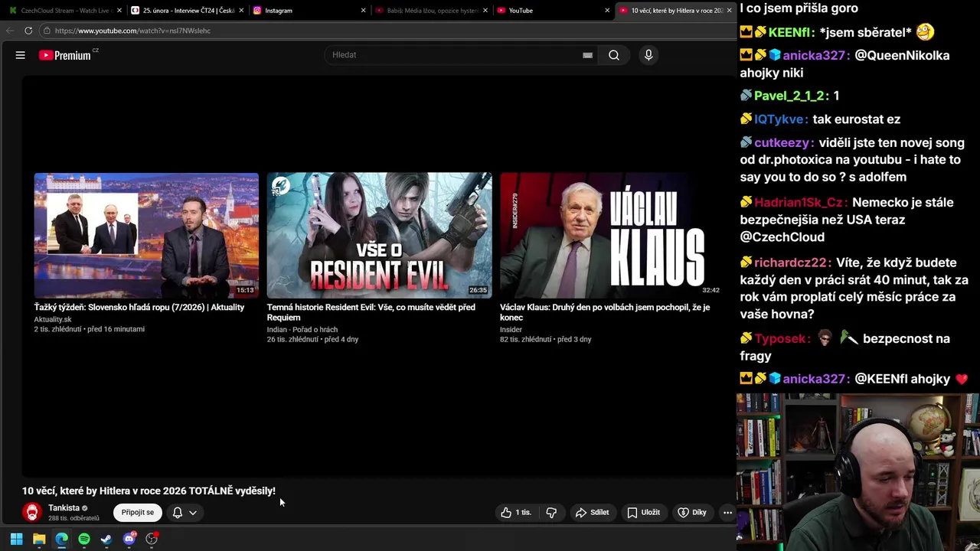Open the Indian - Pořad o hrách channel link
Viewport: 980px width, 551px height.
coord(302,330)
